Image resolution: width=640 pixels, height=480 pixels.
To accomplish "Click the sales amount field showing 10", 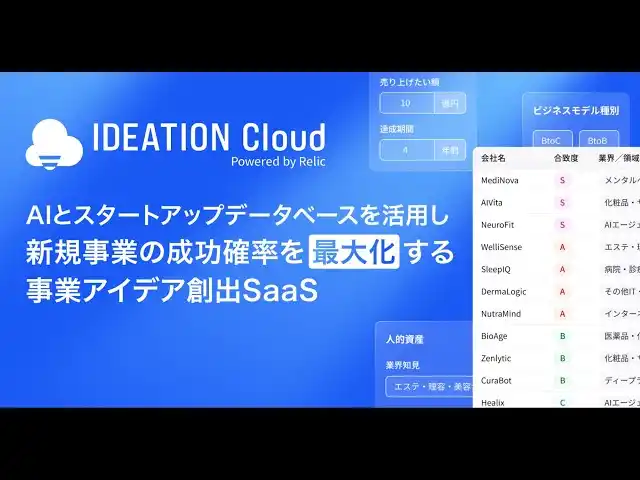I will (407, 103).
